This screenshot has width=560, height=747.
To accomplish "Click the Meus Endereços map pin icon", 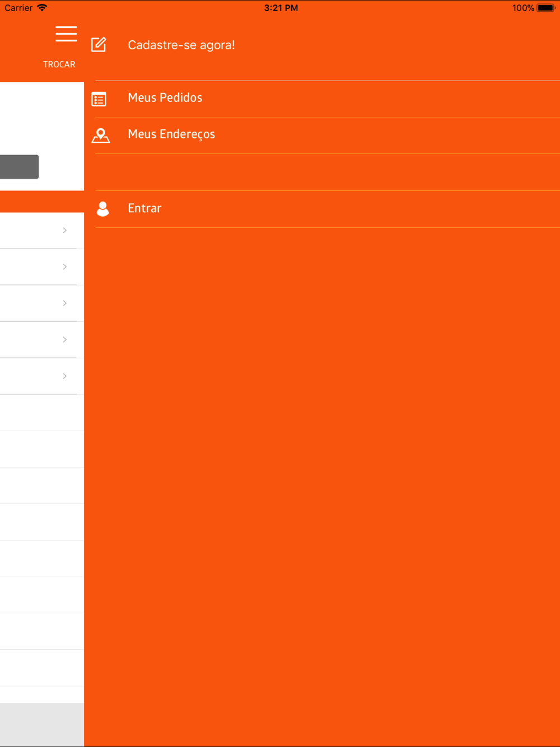I will coord(101,136).
